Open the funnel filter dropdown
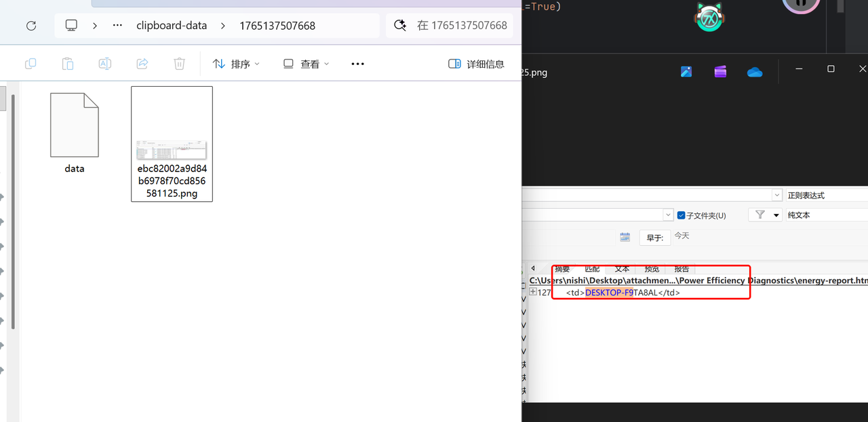The height and width of the screenshot is (422, 868). pos(765,215)
